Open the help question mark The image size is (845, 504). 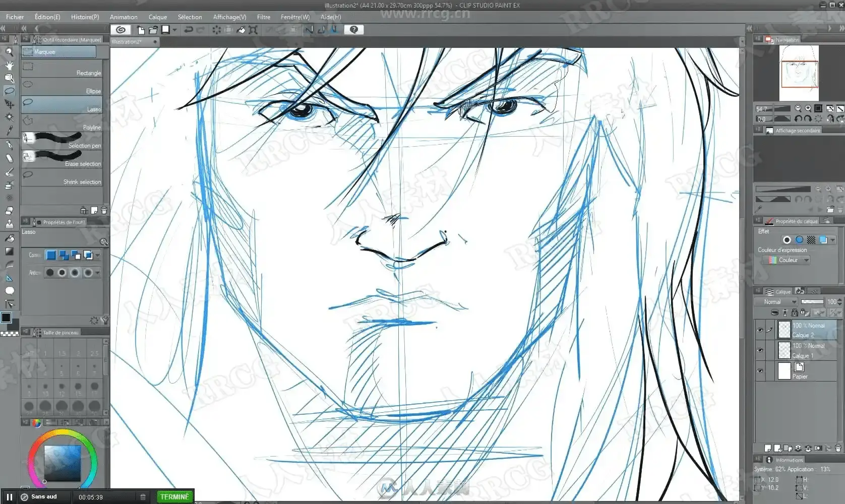pyautogui.click(x=353, y=30)
